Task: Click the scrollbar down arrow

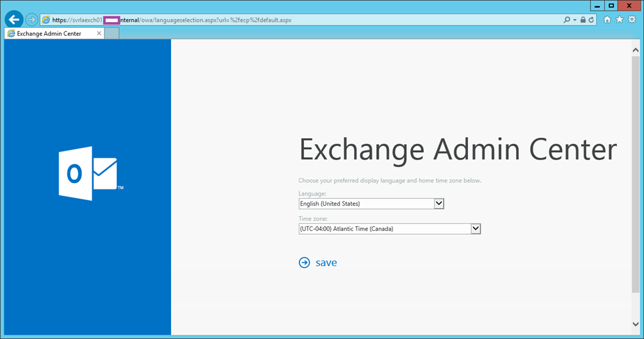Action: click(x=635, y=324)
